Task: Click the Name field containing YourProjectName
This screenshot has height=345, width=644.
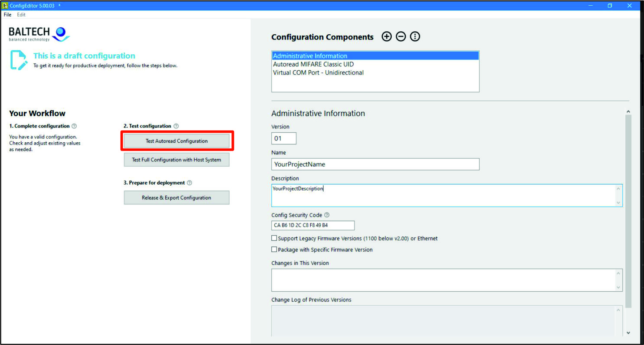Action: click(375, 164)
